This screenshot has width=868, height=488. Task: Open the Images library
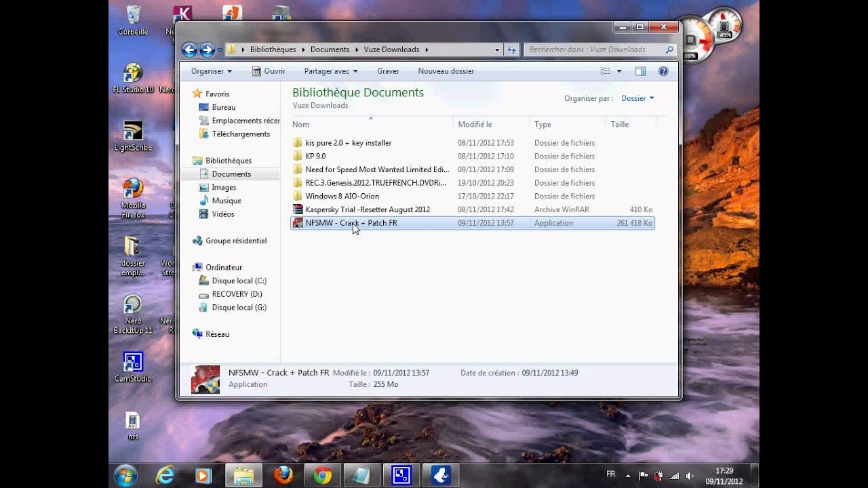tap(224, 187)
